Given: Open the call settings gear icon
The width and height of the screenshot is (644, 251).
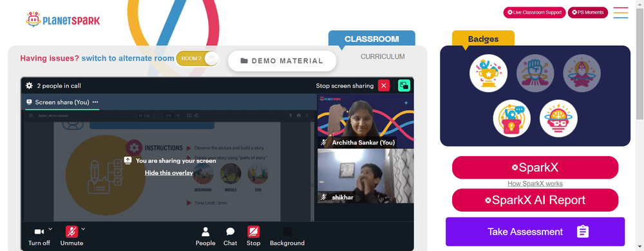Looking at the screenshot, I should (x=29, y=86).
